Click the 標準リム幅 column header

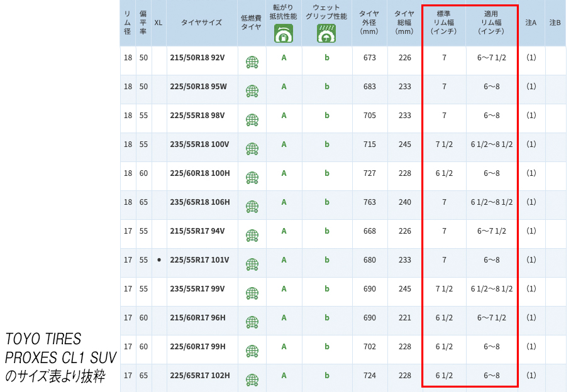pyautogui.click(x=444, y=22)
